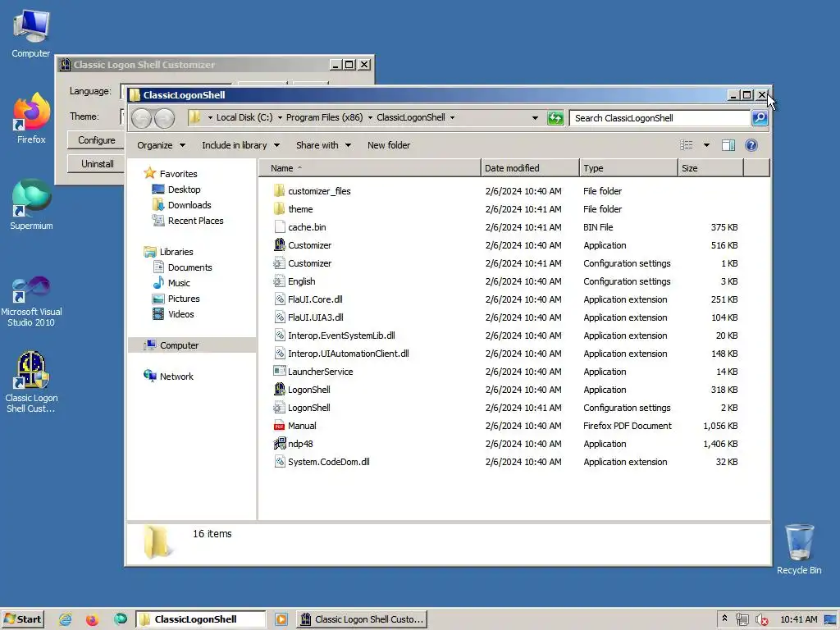Select the LogonShell application icon
This screenshot has width=840, height=630.
279,390
